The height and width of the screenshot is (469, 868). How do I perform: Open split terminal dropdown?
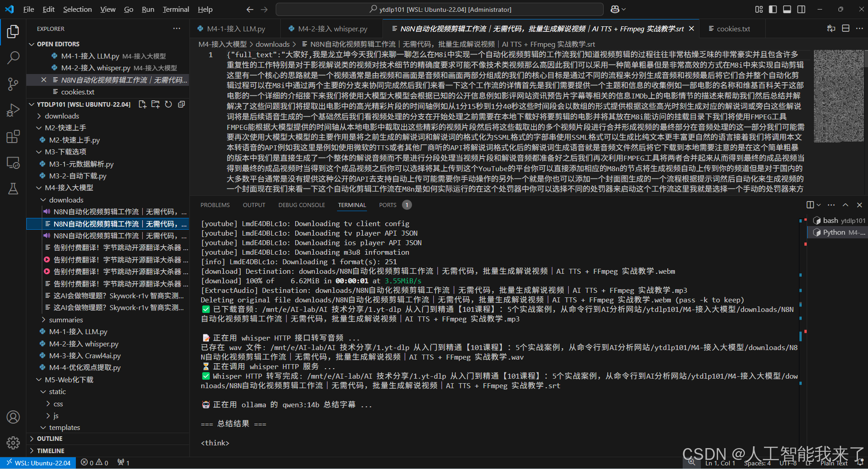point(818,205)
